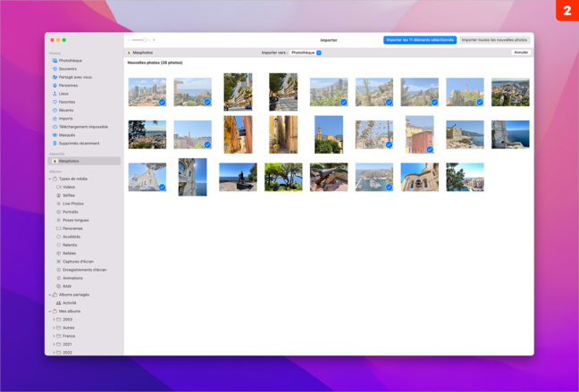Open the Panoramas media type
The width and height of the screenshot is (579, 392).
tap(72, 229)
